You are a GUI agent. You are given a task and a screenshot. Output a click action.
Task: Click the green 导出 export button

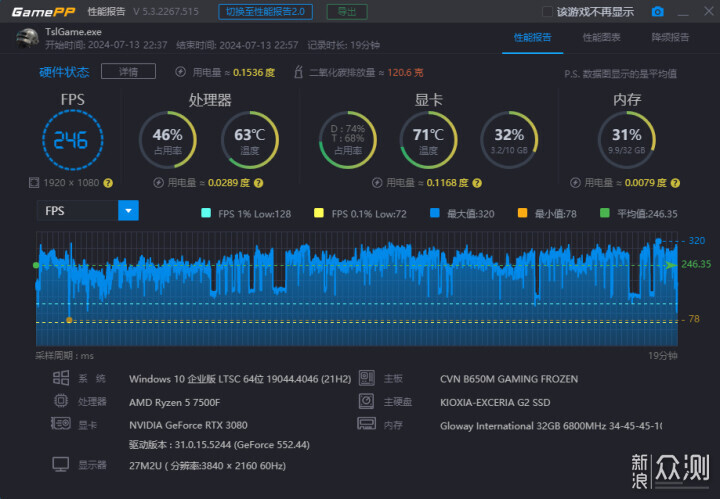pos(347,11)
